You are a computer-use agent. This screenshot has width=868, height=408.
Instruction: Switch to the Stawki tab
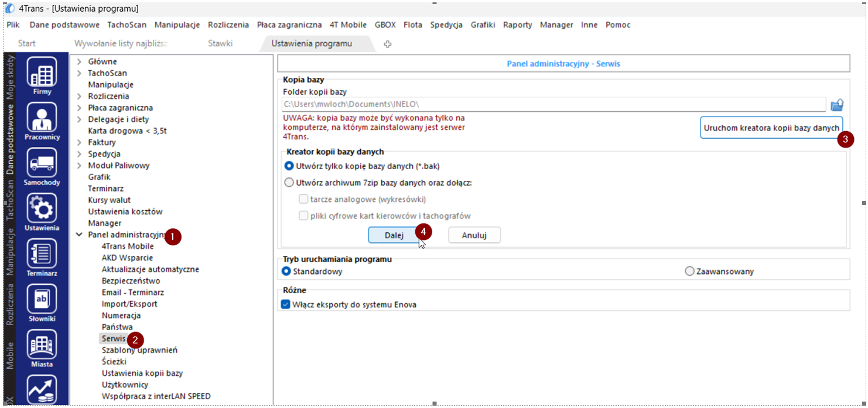(x=220, y=43)
